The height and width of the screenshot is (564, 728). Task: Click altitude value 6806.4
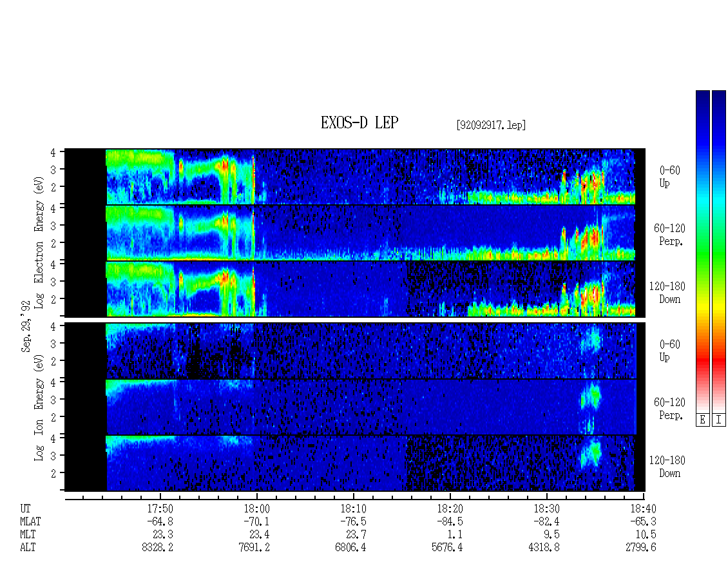[x=350, y=547]
